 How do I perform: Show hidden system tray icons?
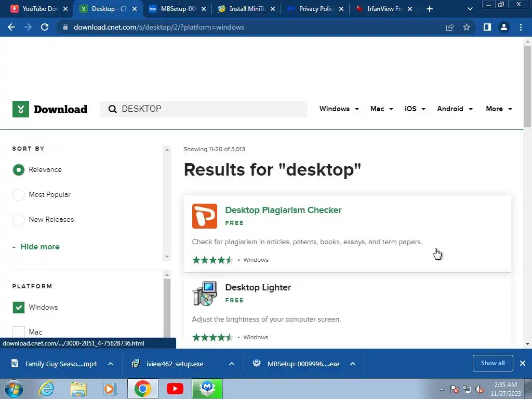click(442, 390)
